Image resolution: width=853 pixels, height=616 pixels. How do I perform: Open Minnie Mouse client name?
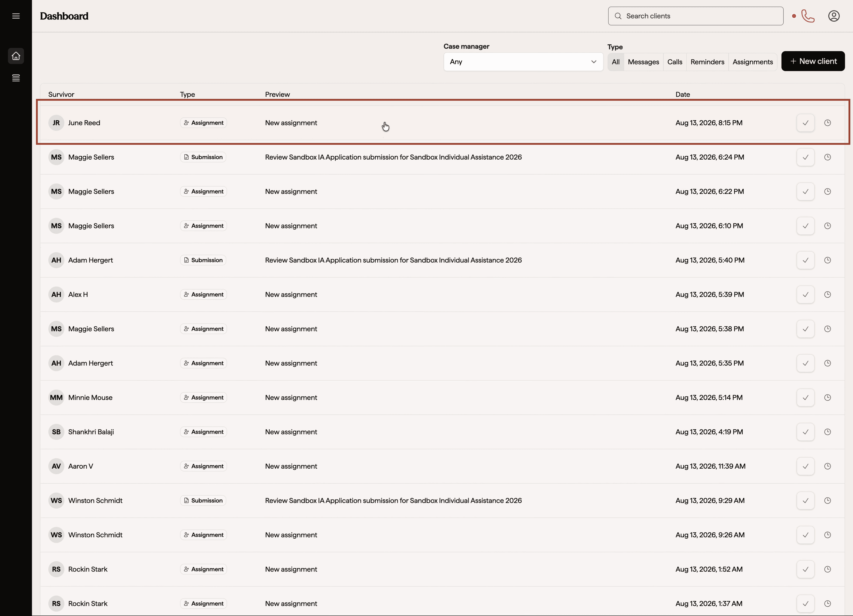90,397
